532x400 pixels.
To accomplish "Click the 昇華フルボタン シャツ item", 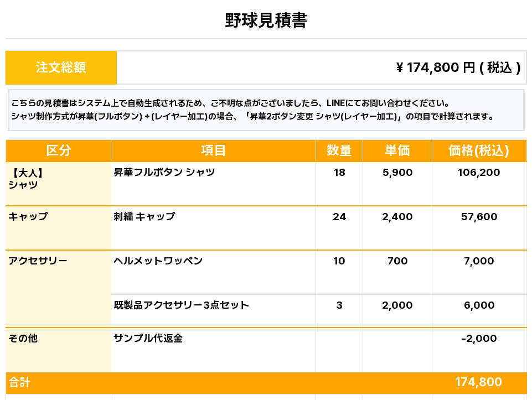I will (164, 173).
